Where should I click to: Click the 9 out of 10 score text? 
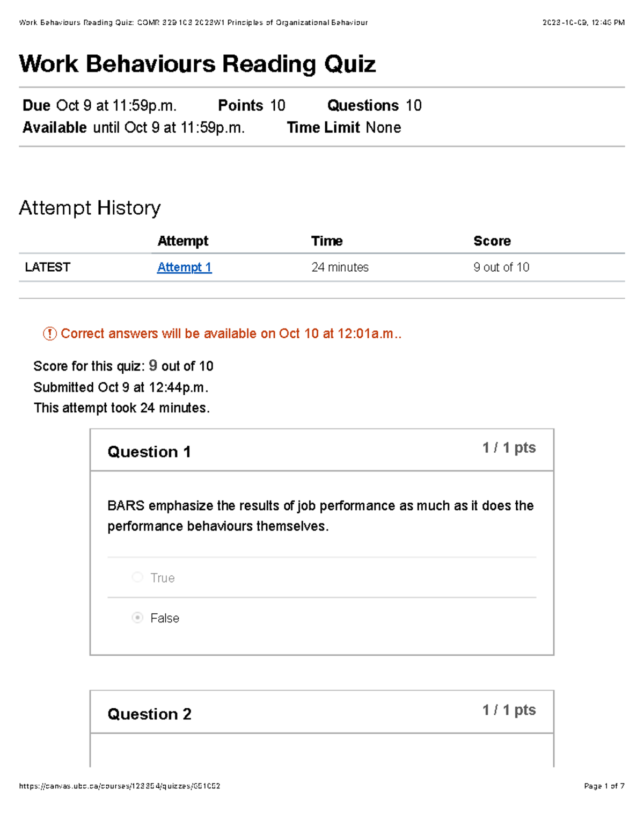[x=501, y=267]
